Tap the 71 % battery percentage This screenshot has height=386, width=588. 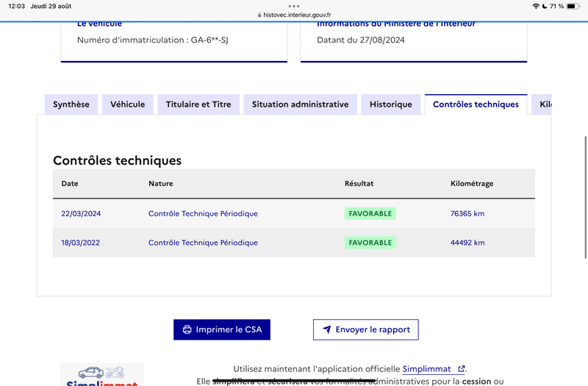(x=557, y=6)
